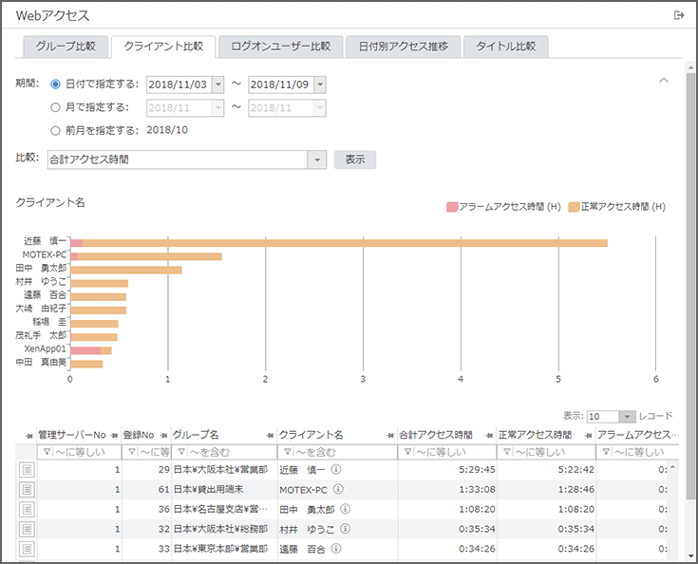Switch to グループ比較 tab
This screenshot has width=698, height=564.
(x=65, y=46)
